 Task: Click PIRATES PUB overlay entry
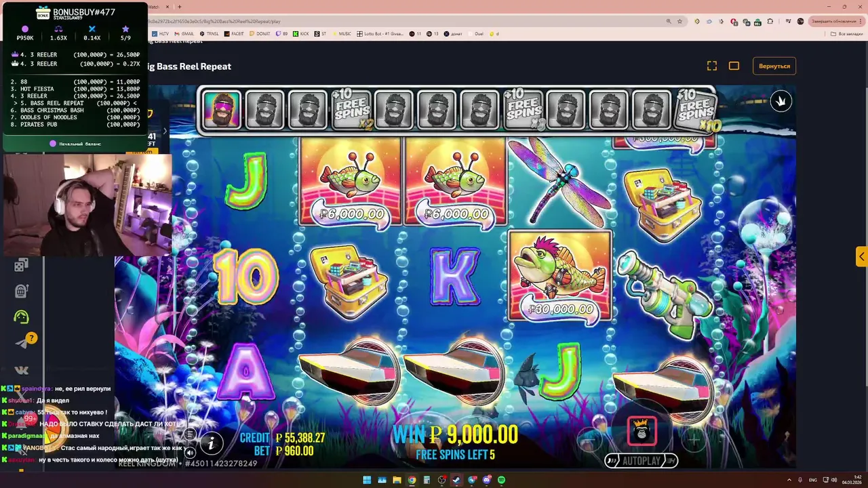pos(76,125)
